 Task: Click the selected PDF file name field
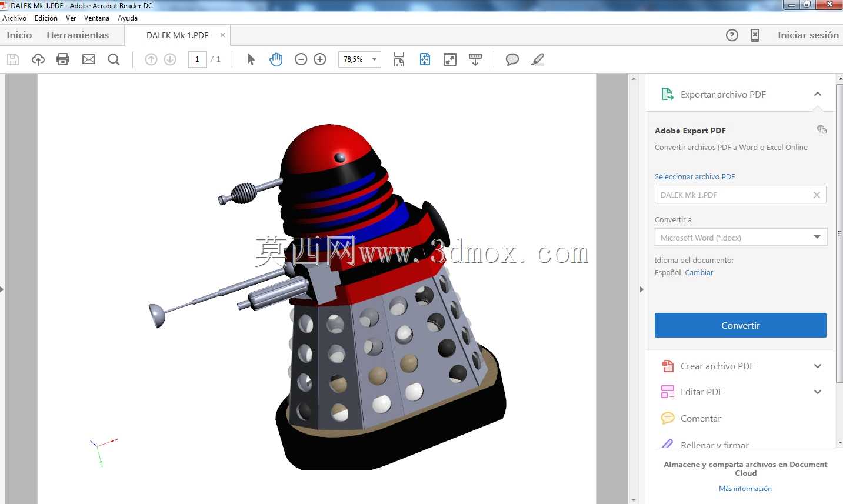[741, 195]
